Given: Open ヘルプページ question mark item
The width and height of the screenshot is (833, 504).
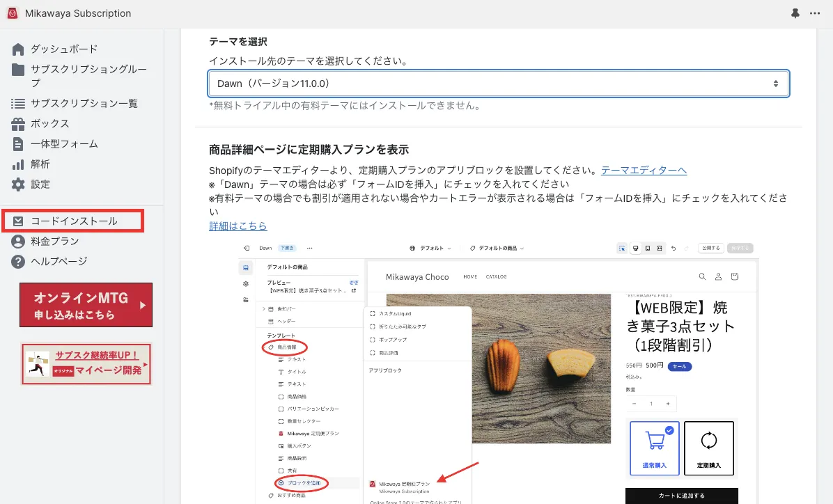Looking at the screenshot, I should coord(49,261).
